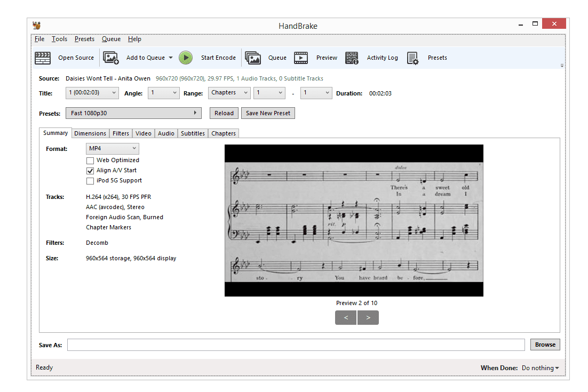The height and width of the screenshot is (392, 588).
Task: Click the Preview film strip icon
Action: point(301,58)
